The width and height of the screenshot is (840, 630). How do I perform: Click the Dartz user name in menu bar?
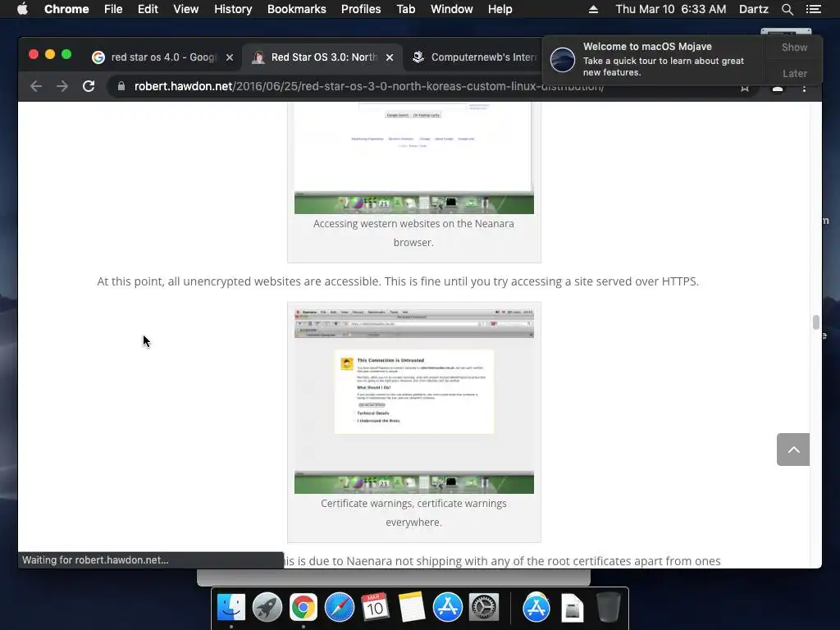click(753, 9)
